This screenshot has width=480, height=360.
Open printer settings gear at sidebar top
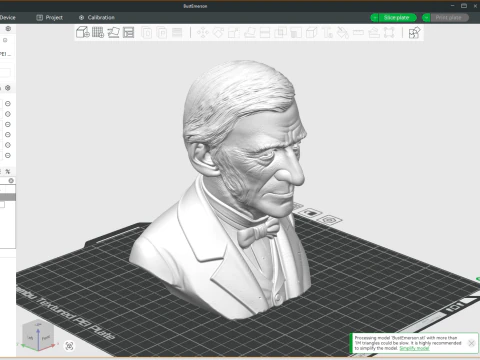[8, 29]
